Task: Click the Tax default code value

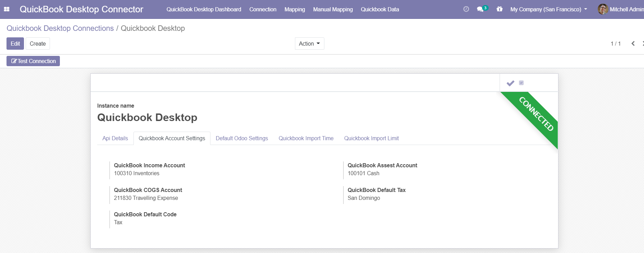Action: [x=118, y=222]
